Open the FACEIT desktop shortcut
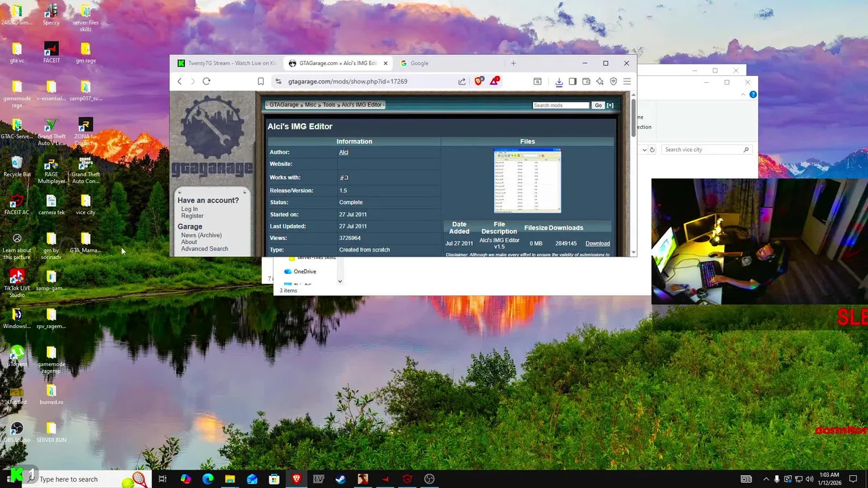 click(x=51, y=52)
